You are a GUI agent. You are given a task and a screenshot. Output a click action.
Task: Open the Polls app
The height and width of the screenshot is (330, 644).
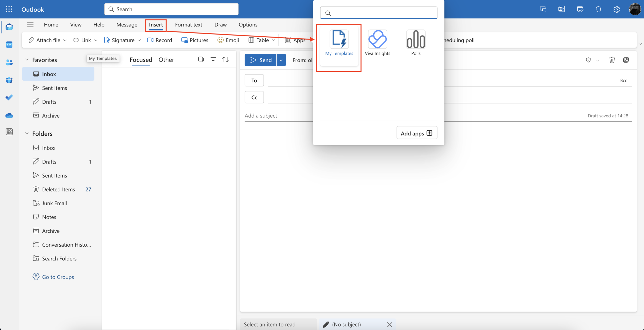point(416,43)
